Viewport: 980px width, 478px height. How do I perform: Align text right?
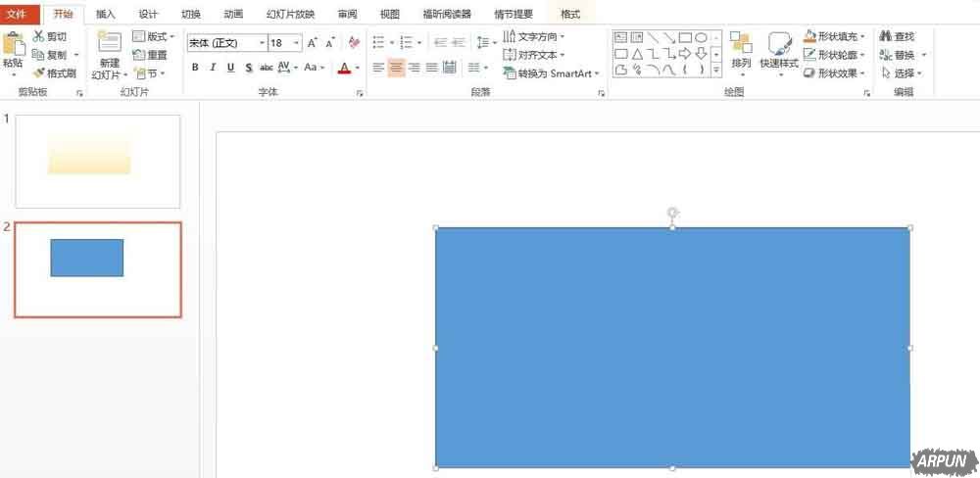point(414,68)
